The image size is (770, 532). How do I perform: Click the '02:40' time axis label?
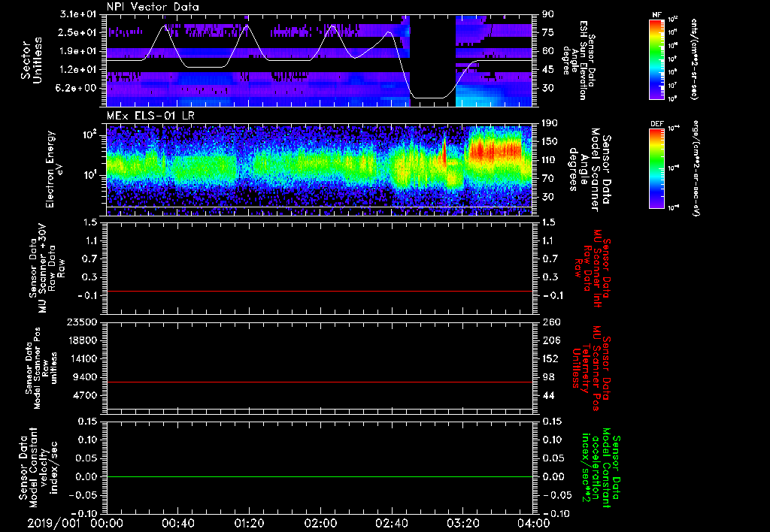tap(391, 523)
